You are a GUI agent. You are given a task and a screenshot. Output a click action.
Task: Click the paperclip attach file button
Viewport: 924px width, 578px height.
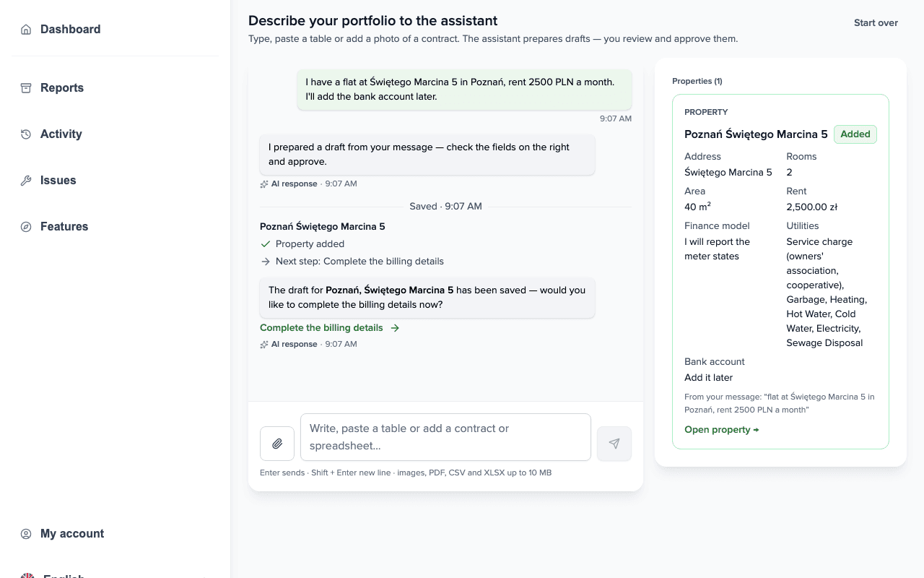[x=277, y=444]
